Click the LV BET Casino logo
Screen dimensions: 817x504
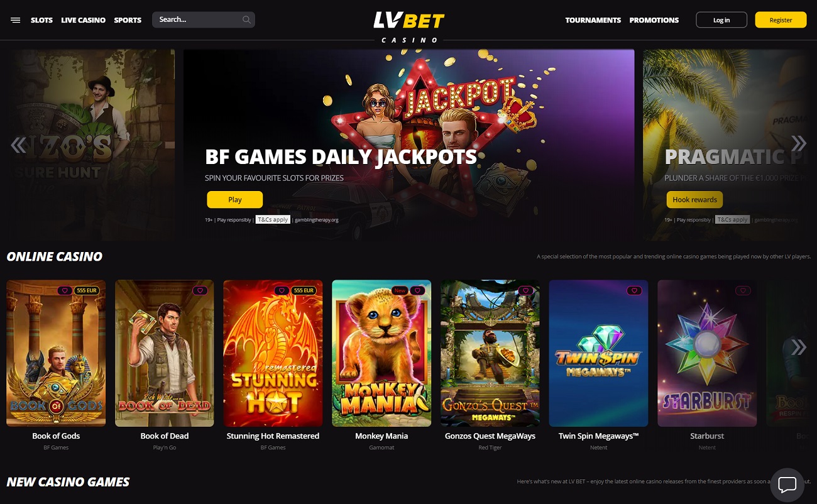point(409,26)
